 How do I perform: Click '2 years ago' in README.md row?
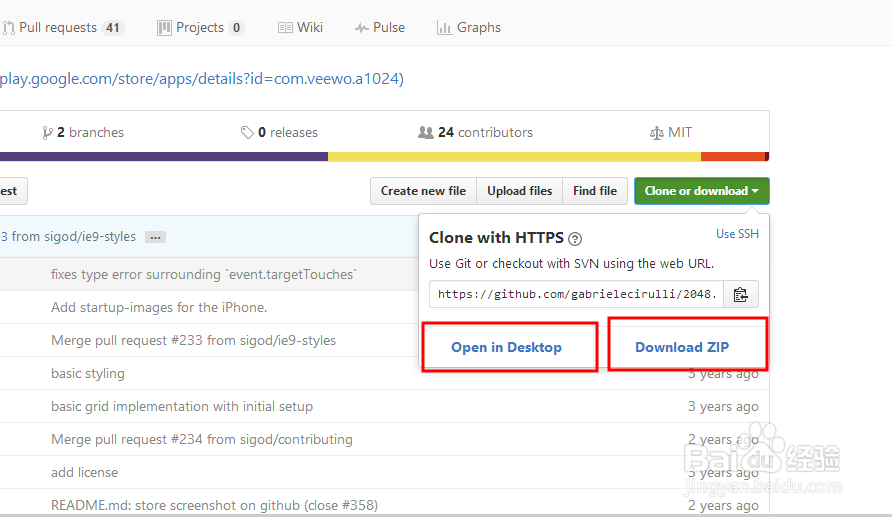click(x=723, y=505)
